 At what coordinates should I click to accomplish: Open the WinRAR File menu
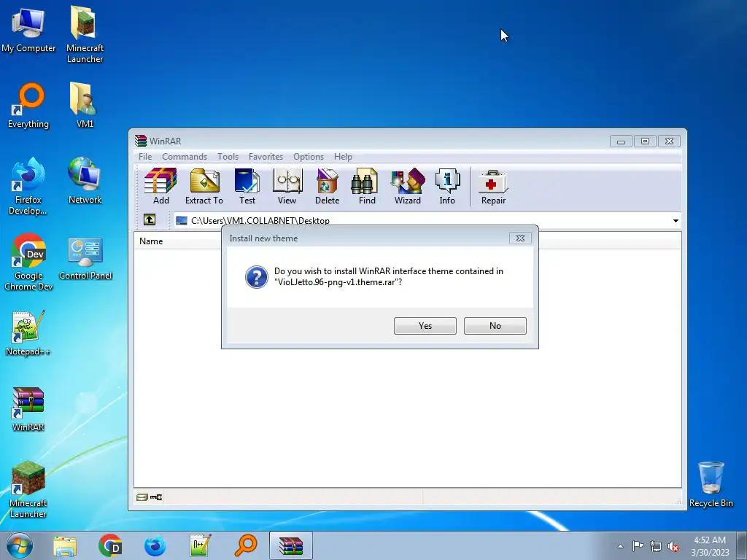[x=145, y=157]
